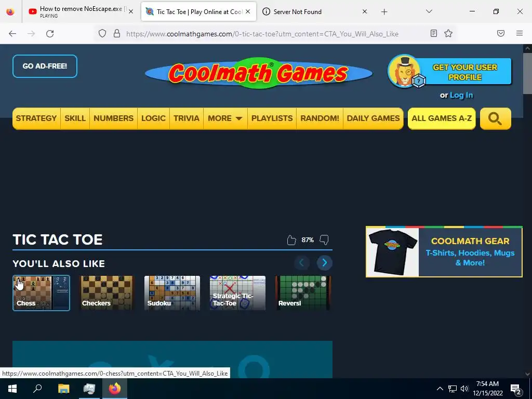
Task: Open the TRIVIA category
Action: click(x=187, y=118)
